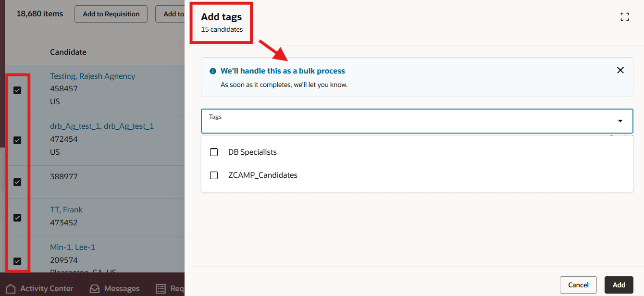Click the Add to Requisition button

click(111, 14)
